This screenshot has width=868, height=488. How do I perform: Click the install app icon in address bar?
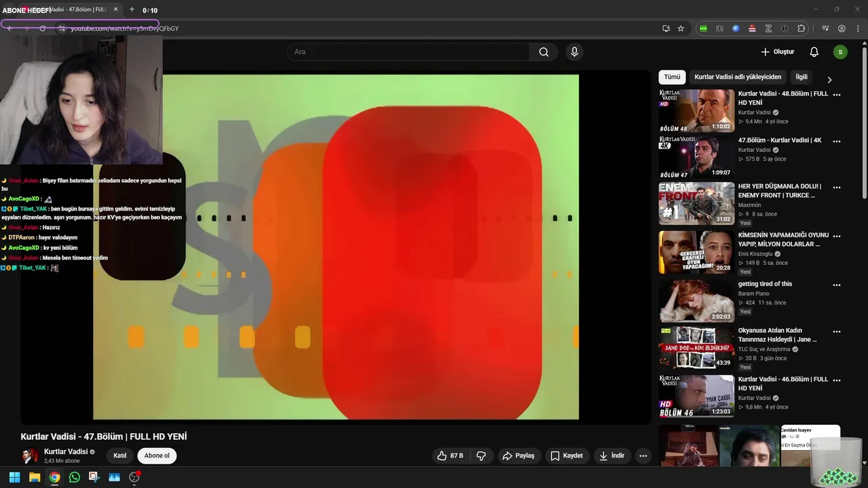[666, 28]
